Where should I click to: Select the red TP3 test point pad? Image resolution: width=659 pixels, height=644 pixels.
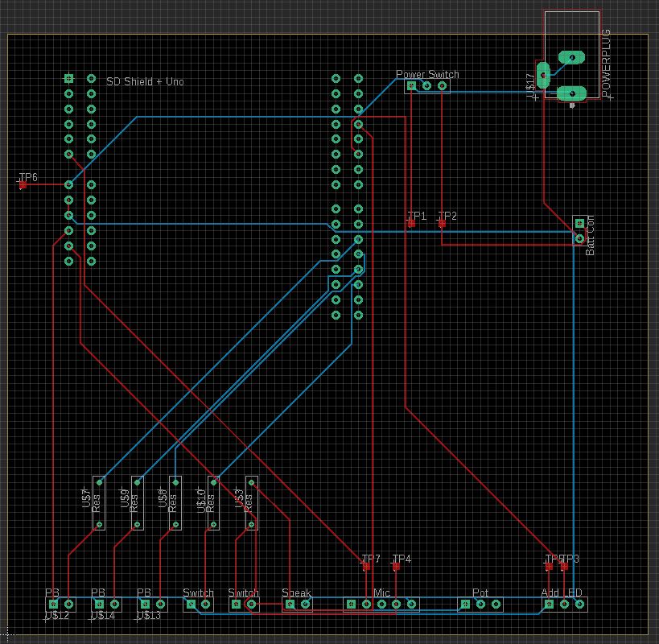(564, 567)
